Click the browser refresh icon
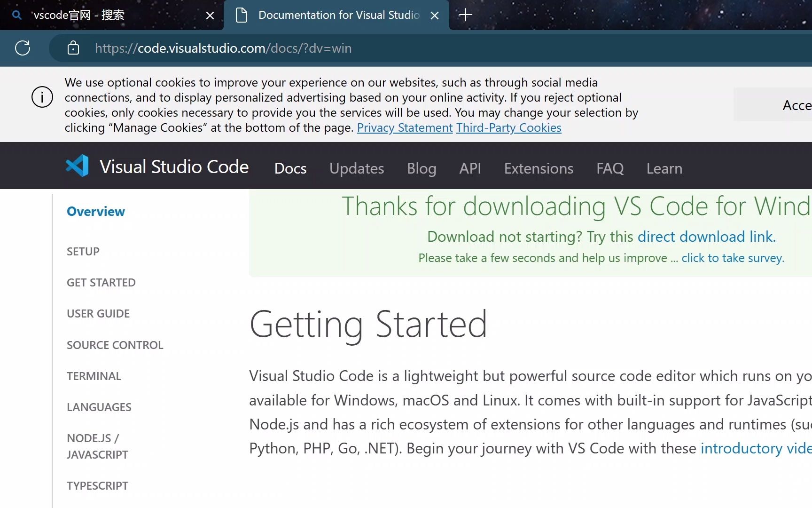 pyautogui.click(x=23, y=48)
